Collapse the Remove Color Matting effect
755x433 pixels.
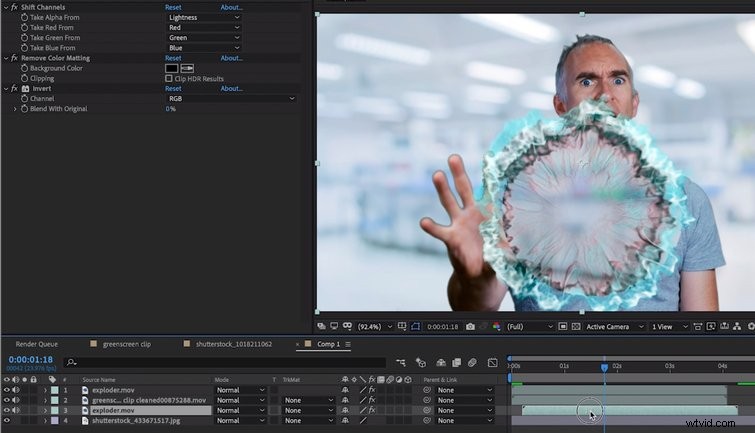[x=6, y=58]
